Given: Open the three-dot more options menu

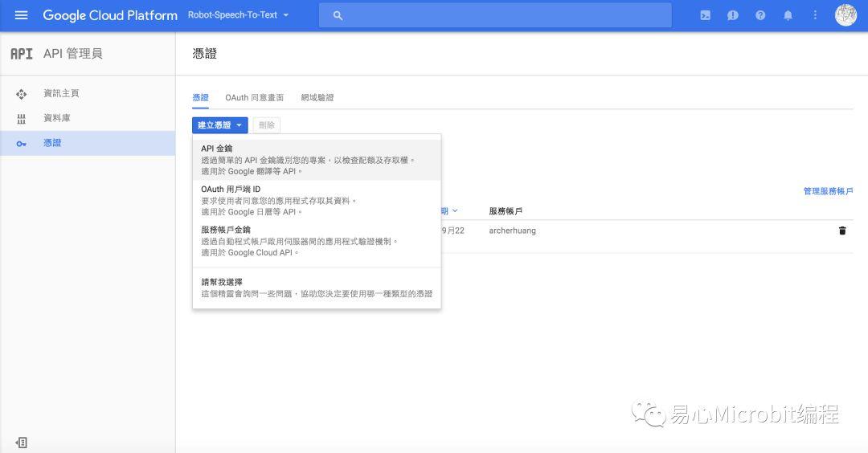Looking at the screenshot, I should click(x=815, y=15).
